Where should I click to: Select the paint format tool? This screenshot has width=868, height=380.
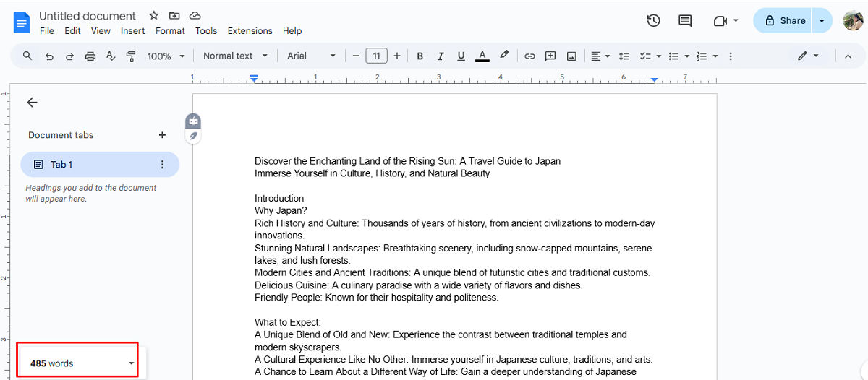[131, 56]
